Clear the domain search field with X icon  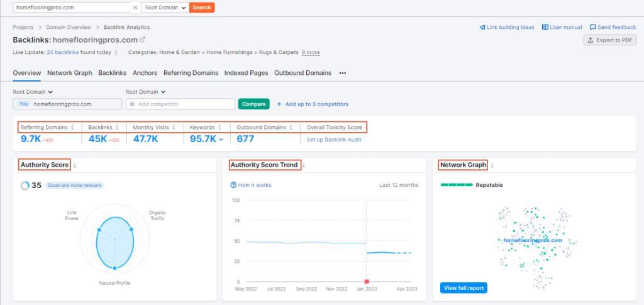135,8
